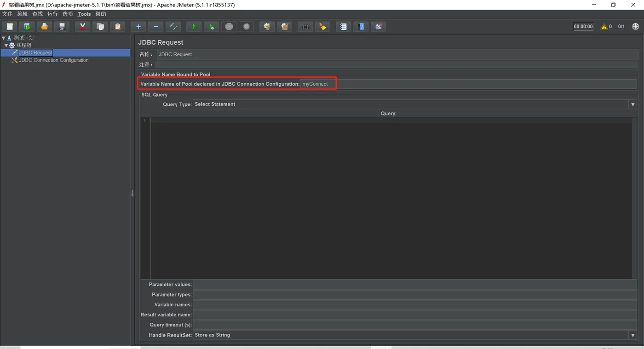Click the New test plan icon

point(10,27)
